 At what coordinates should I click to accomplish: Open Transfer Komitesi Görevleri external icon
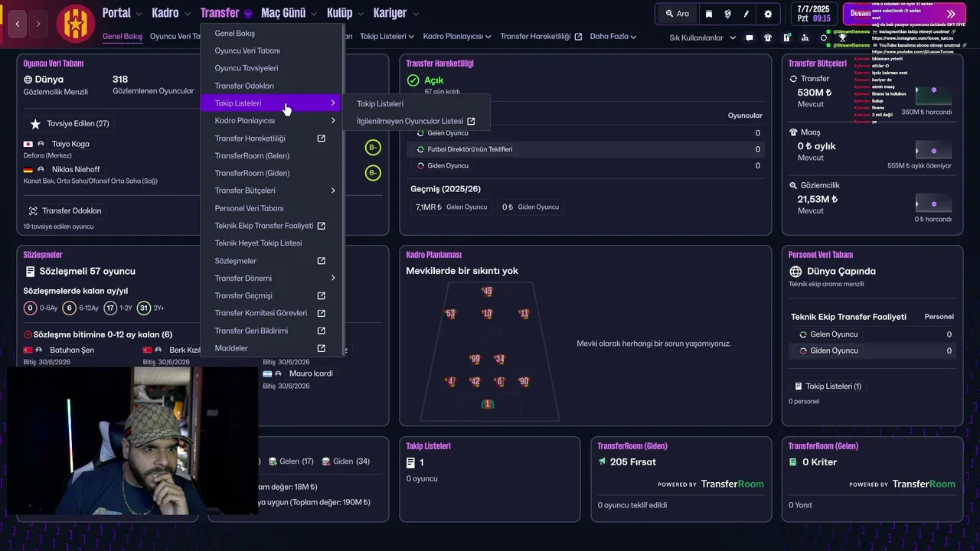(322, 313)
